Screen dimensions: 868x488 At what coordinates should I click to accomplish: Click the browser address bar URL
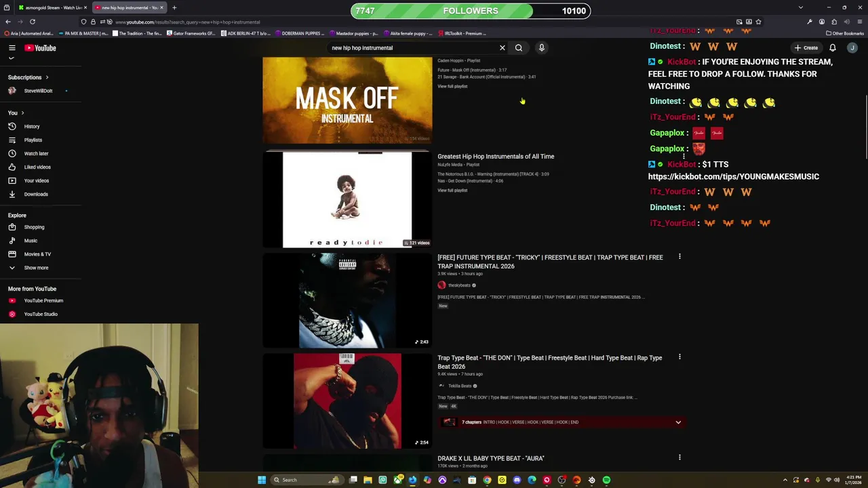[x=188, y=22]
